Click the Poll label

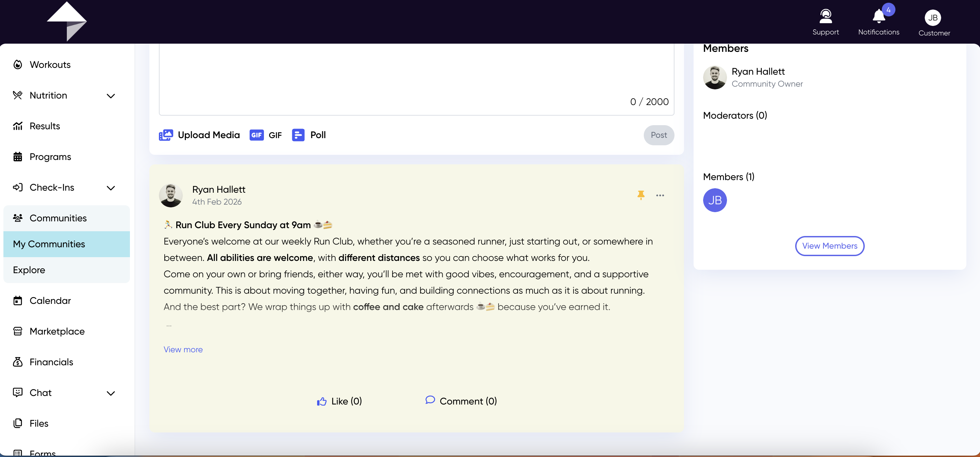318,135
